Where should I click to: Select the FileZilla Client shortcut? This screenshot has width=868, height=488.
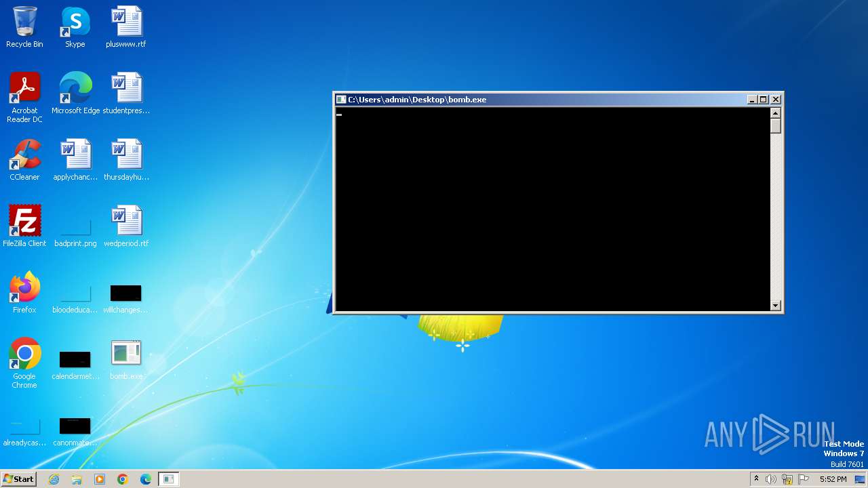(24, 226)
